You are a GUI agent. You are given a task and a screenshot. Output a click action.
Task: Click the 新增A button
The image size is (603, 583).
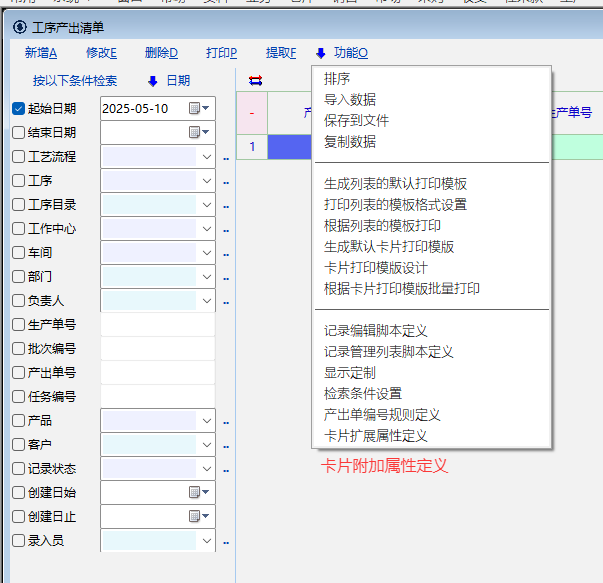pos(41,53)
